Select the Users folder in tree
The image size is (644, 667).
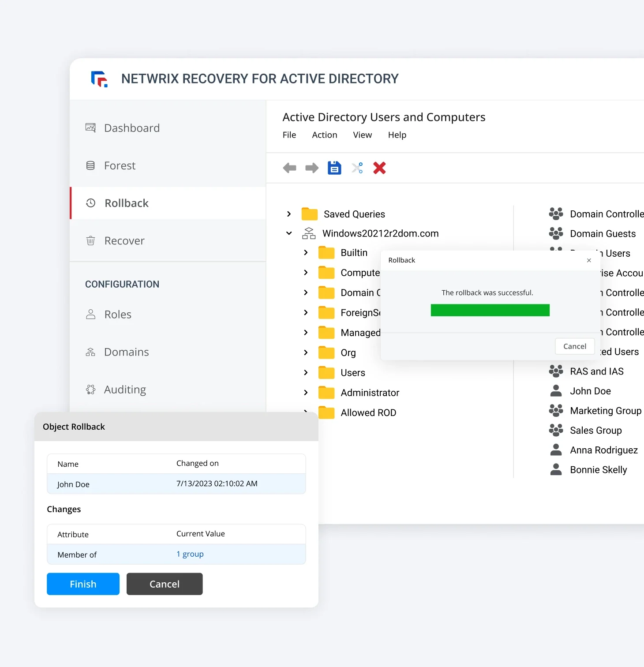[341, 373]
